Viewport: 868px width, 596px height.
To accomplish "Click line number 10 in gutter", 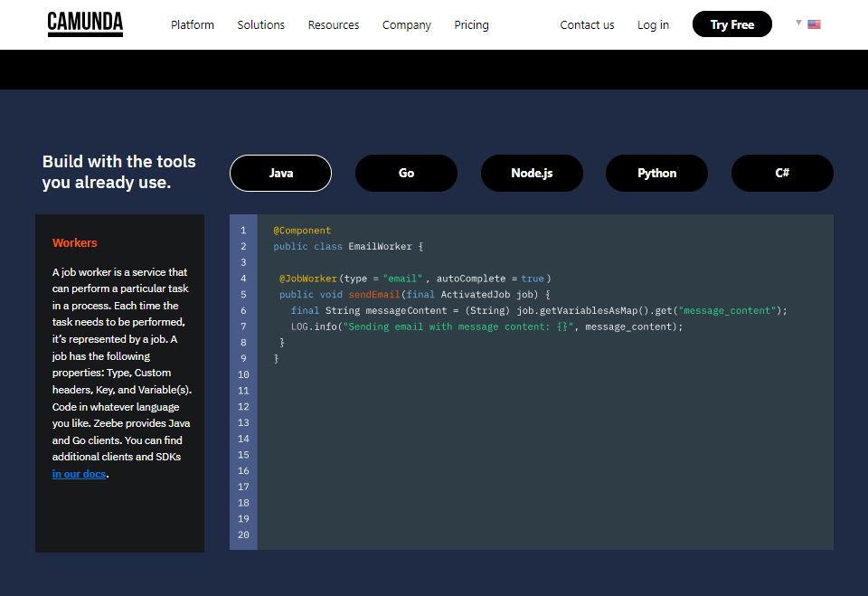I will pos(243,374).
